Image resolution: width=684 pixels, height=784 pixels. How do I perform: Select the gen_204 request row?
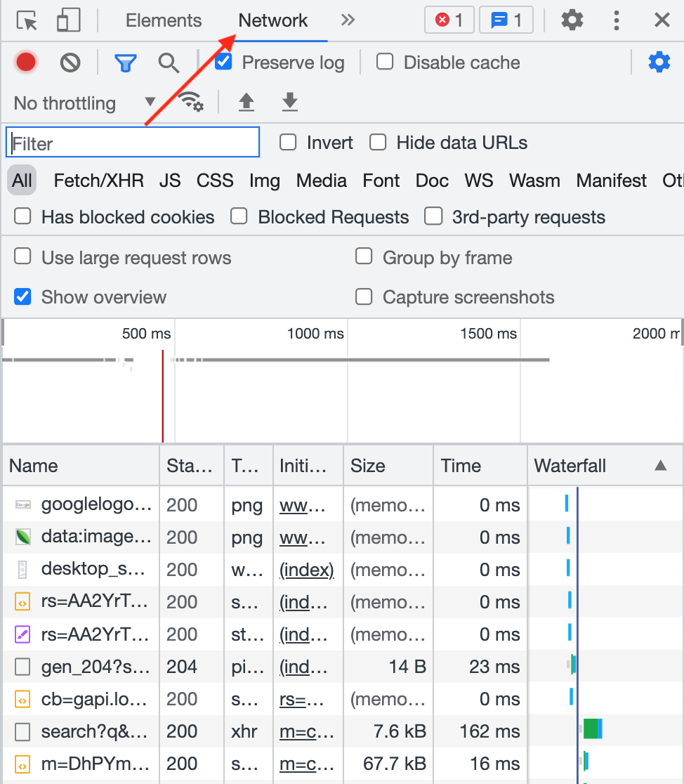click(343, 667)
